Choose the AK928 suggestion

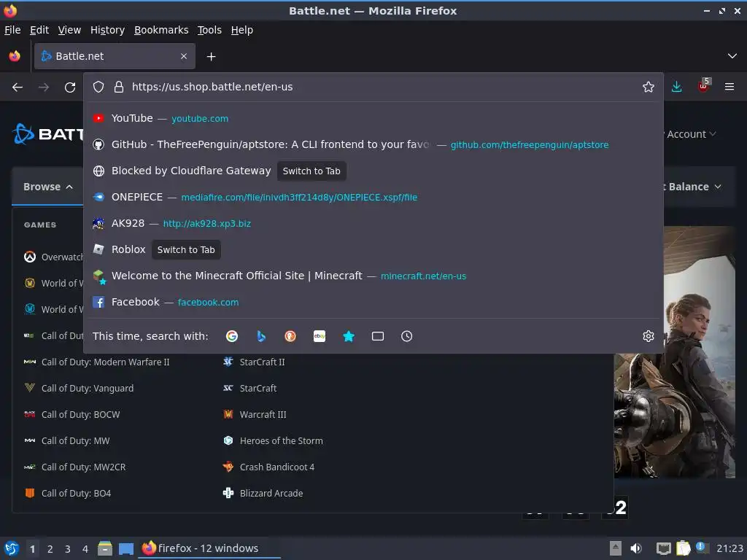click(x=373, y=223)
